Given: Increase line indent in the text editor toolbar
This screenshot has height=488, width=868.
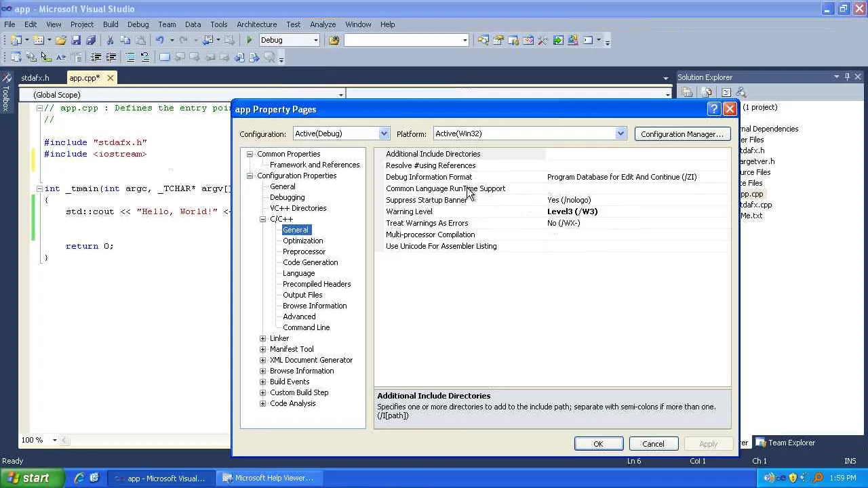Looking at the screenshot, I should tap(111, 58).
